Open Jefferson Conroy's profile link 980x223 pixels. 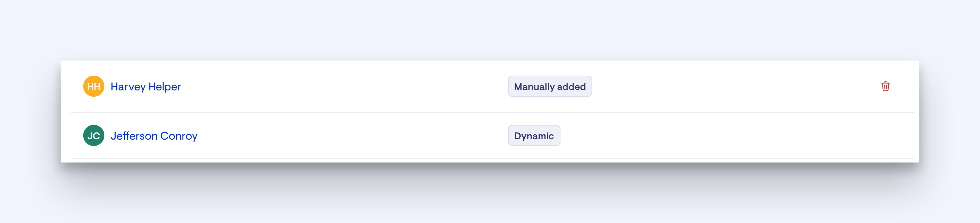154,136
